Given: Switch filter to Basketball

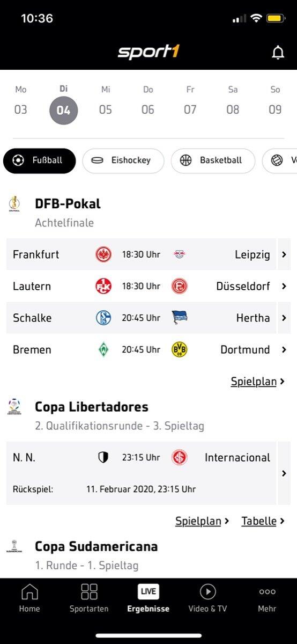Looking at the screenshot, I should (x=213, y=160).
